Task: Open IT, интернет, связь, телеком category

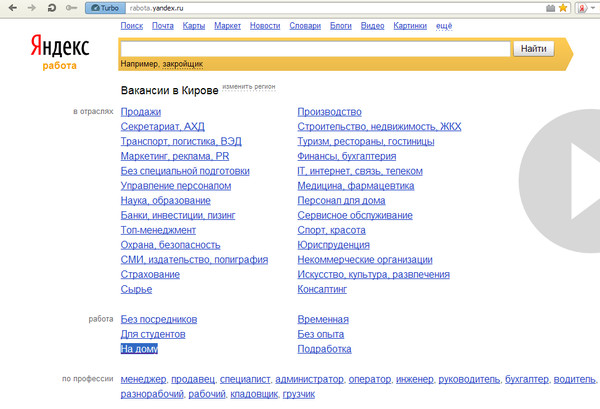Action: [360, 171]
